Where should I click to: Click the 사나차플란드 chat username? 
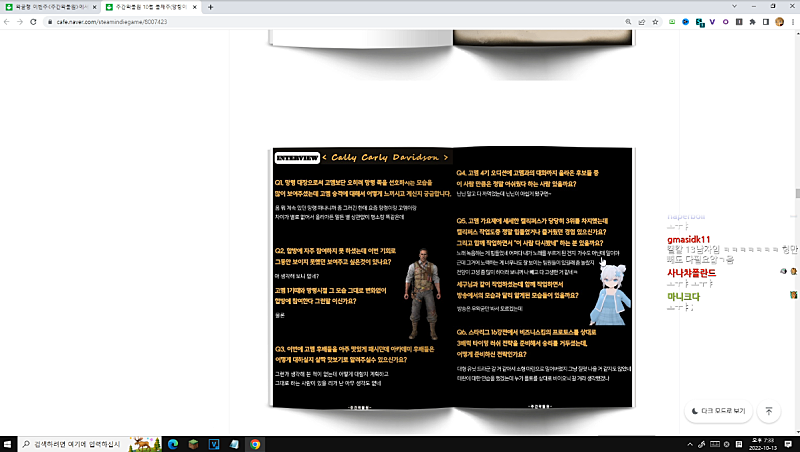click(x=691, y=273)
